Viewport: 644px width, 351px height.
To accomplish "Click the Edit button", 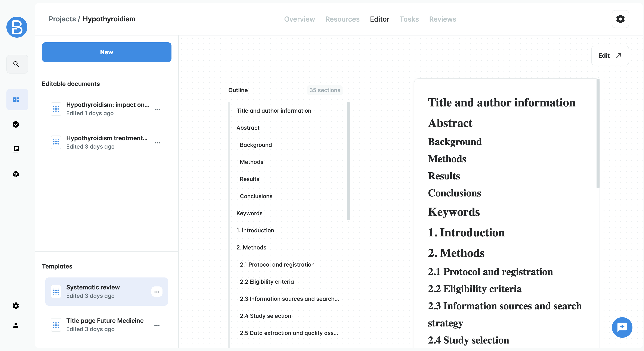I will [610, 56].
